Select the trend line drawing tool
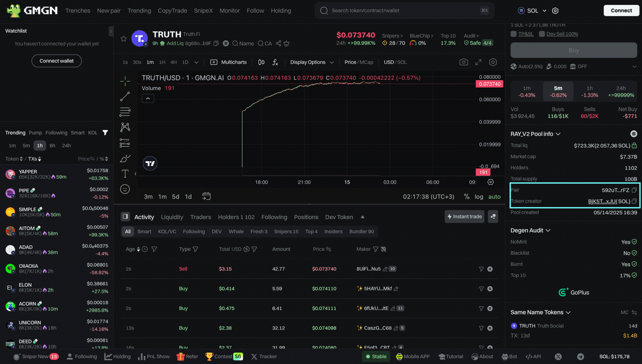 point(125,97)
